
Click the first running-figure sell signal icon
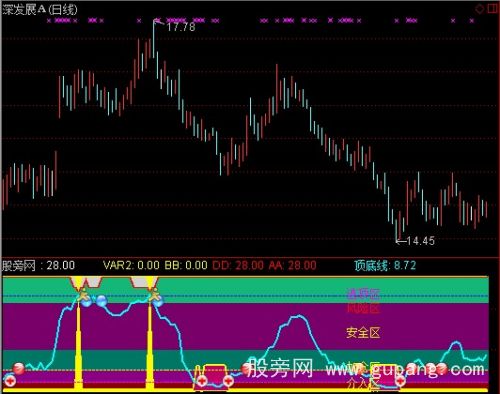tap(82, 296)
